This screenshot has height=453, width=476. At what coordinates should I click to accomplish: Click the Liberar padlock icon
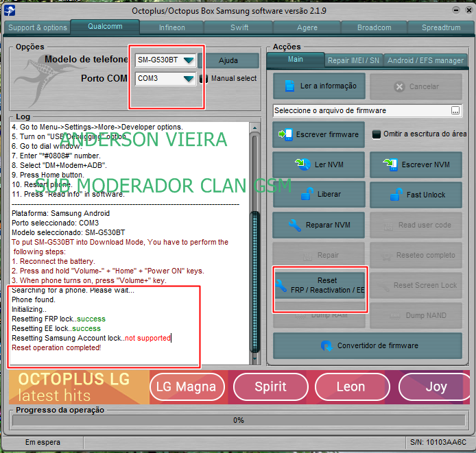(307, 194)
